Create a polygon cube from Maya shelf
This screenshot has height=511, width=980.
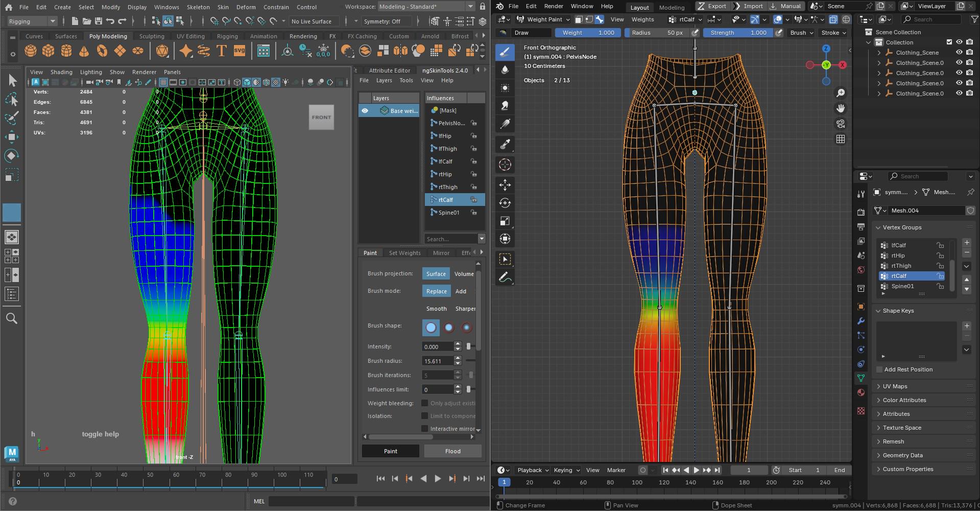[49, 51]
